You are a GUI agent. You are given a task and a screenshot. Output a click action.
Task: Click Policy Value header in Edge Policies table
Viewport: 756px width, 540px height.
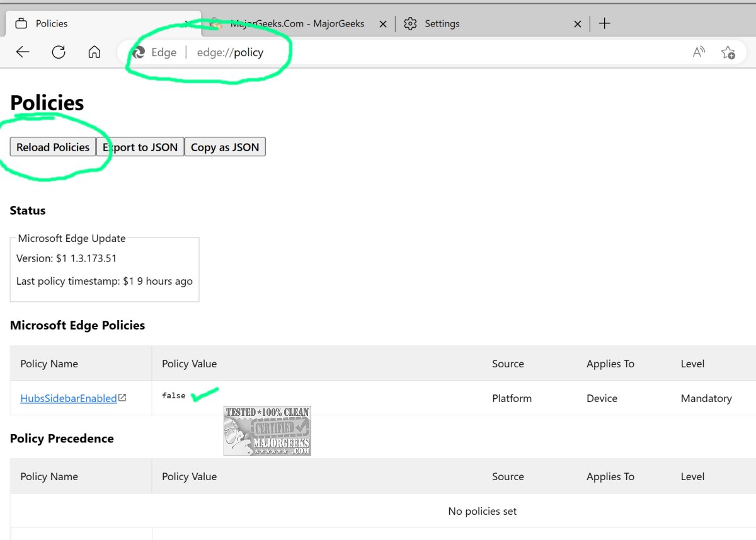tap(189, 364)
